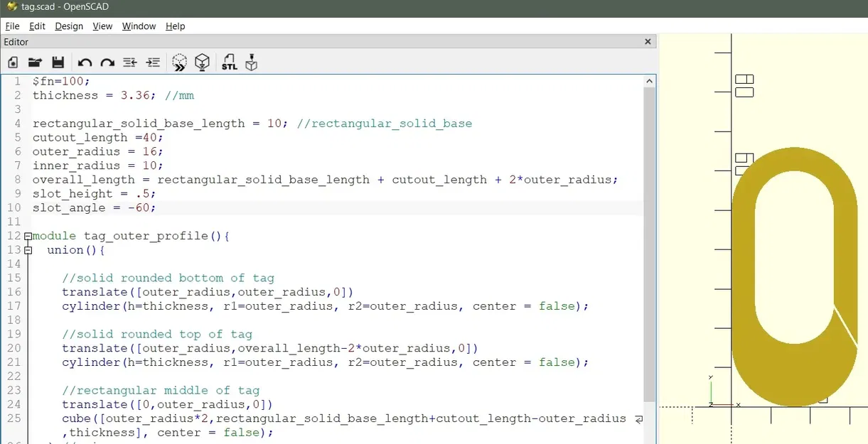Indent the selected code

coord(153,63)
